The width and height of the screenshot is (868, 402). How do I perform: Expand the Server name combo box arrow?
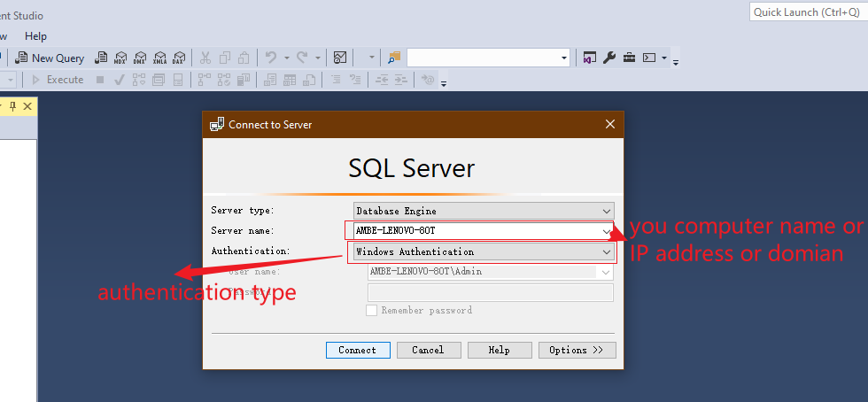606,231
